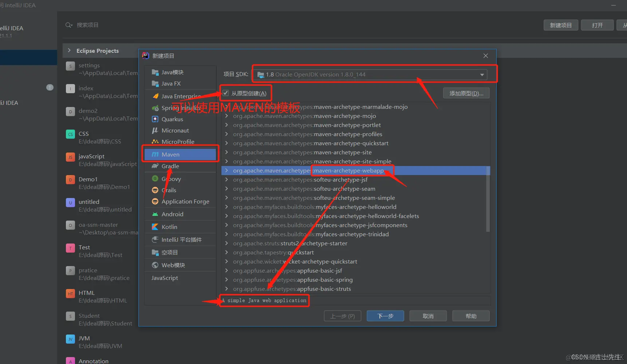The height and width of the screenshot is (364, 627).
Task: Expand maven-archetype-quickstart archetype node
Action: pyautogui.click(x=226, y=143)
